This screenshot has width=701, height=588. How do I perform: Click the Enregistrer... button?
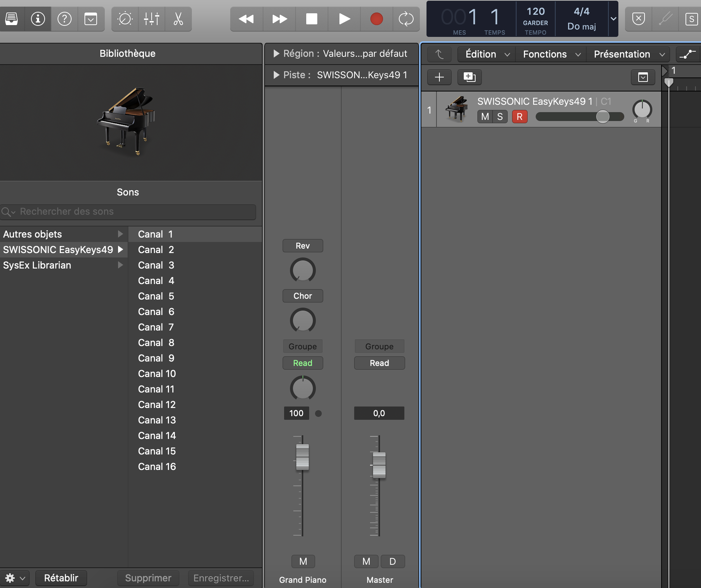pos(221,578)
